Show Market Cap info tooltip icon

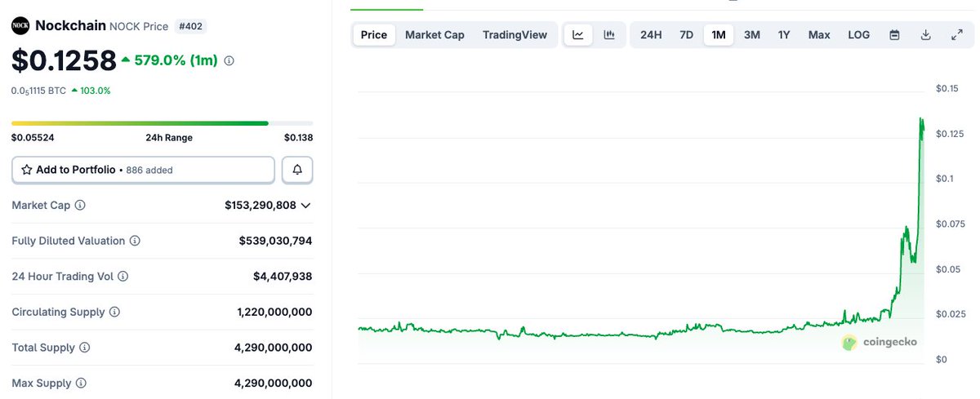[80, 206]
